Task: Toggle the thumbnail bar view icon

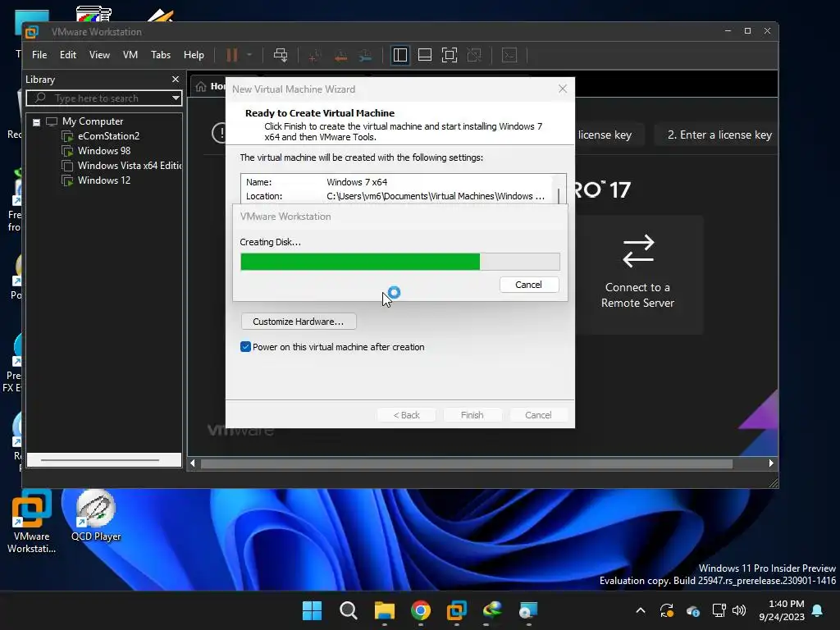Action: [425, 55]
